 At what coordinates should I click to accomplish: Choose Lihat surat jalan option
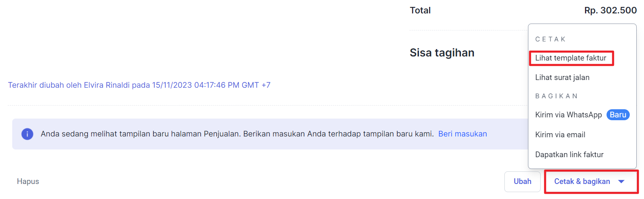click(562, 78)
